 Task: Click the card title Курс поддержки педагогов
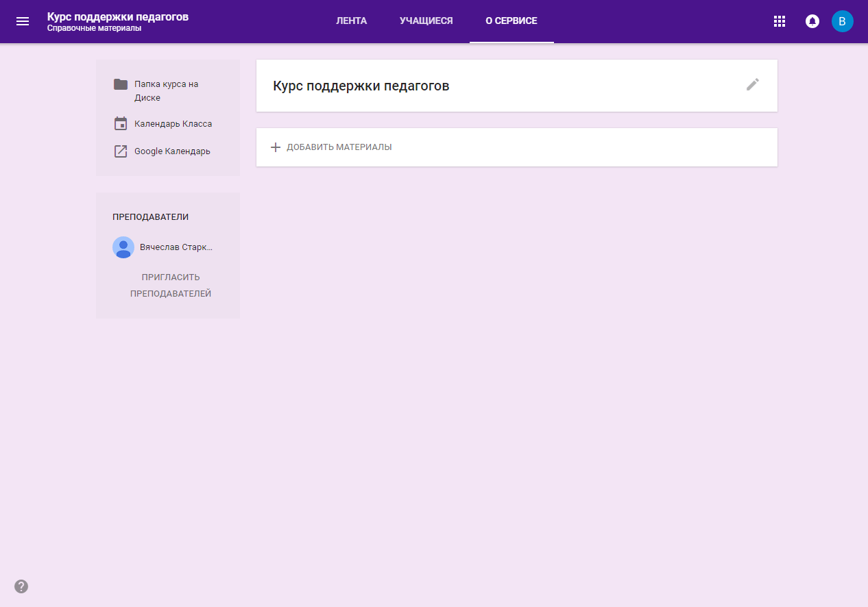pos(361,86)
